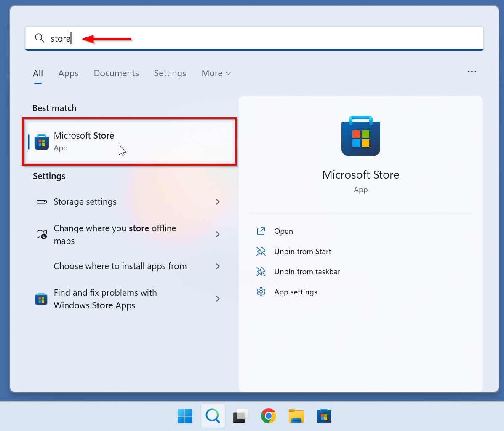The height and width of the screenshot is (431, 504).
Task: Expand the offline maps result chevron
Action: pyautogui.click(x=218, y=234)
